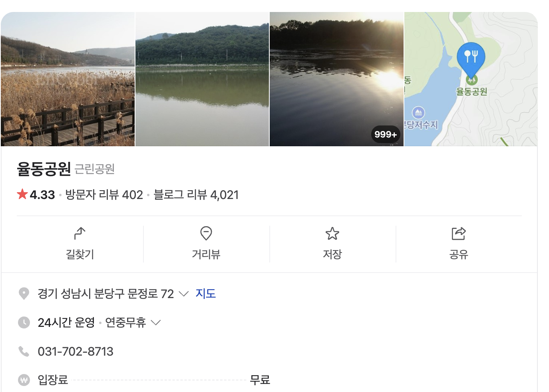Click the phone icon next to 031-702-8713

tap(24, 351)
